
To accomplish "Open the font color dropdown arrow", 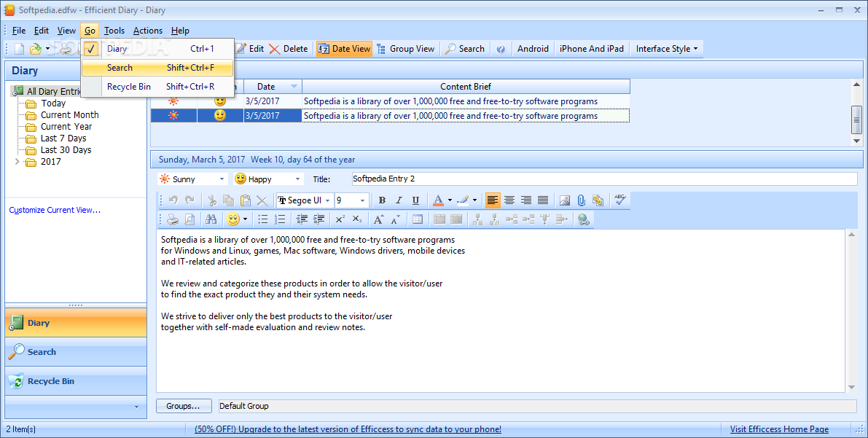I will click(450, 200).
